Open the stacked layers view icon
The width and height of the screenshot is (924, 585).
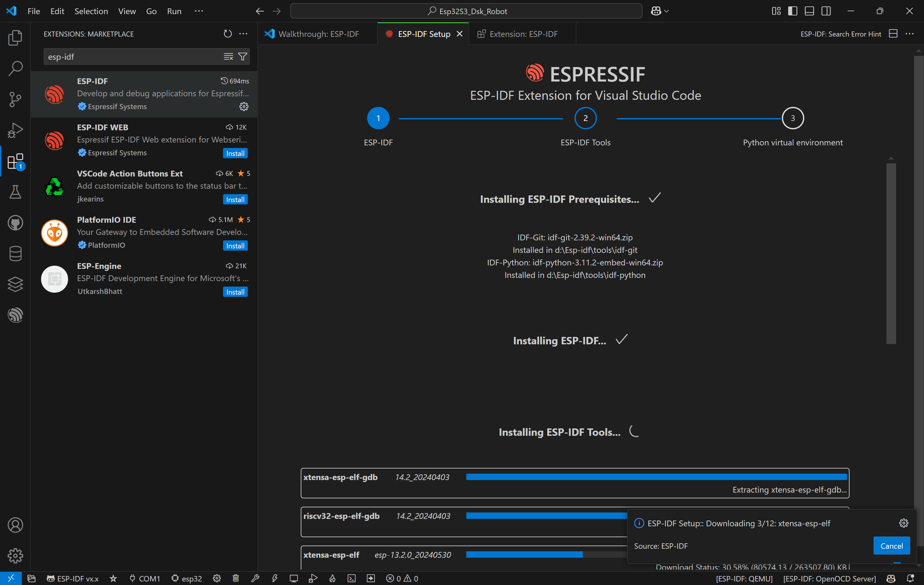[15, 284]
